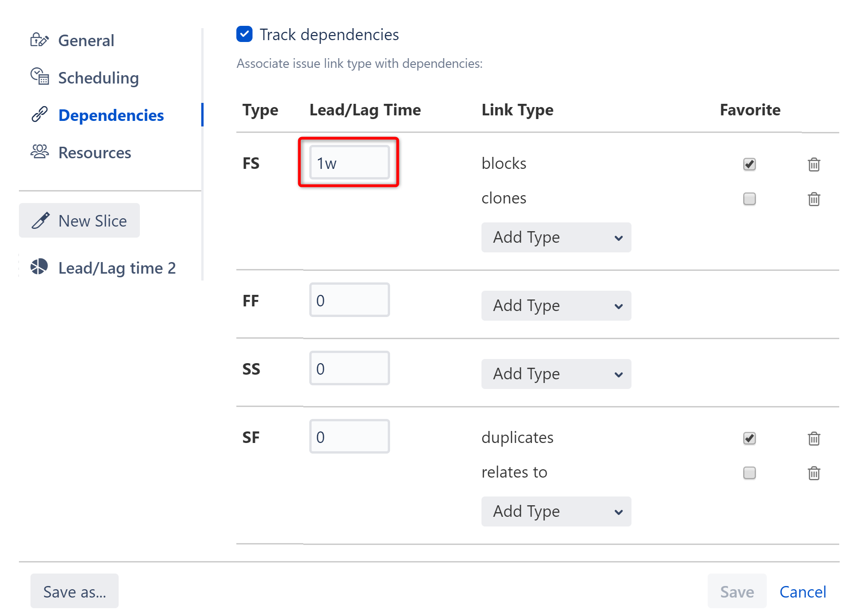The image size is (854, 616).
Task: Expand the Add Type dropdown for FF
Action: [x=556, y=305]
